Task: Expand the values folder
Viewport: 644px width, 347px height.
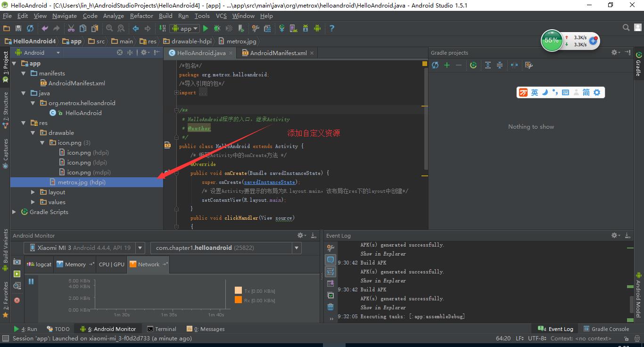Action: pyautogui.click(x=33, y=202)
